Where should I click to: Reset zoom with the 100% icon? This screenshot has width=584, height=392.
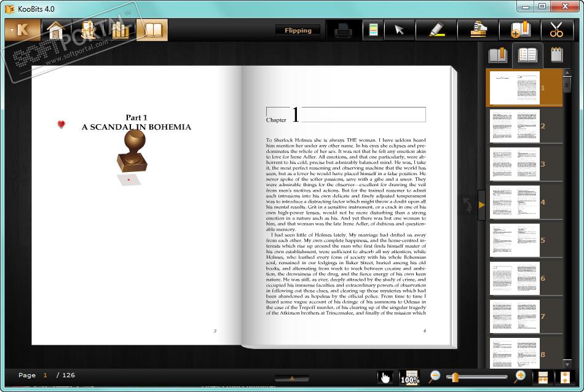point(409,377)
